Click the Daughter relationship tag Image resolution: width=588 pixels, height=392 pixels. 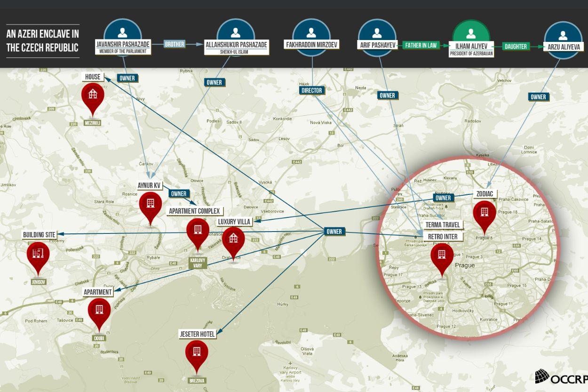pyautogui.click(x=516, y=47)
